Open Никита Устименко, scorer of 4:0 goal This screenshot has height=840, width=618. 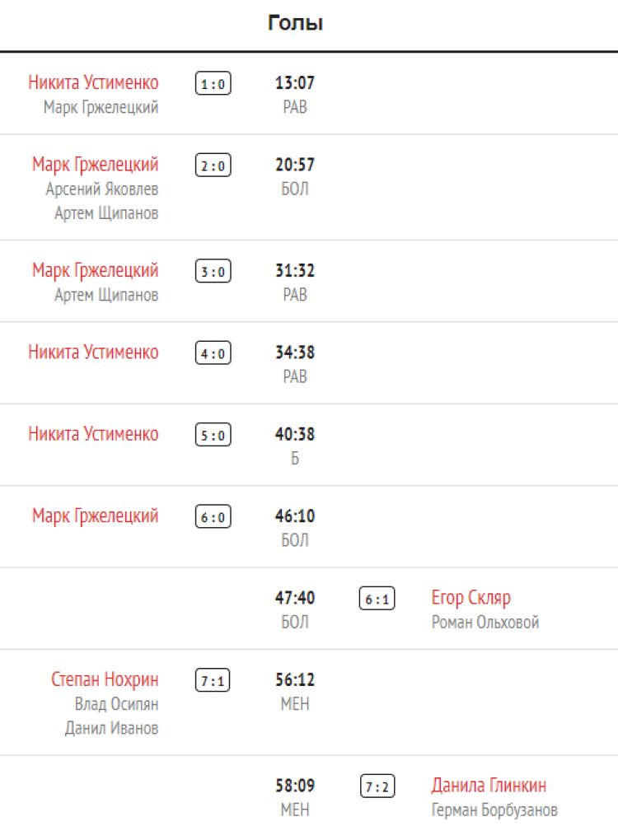[93, 352]
